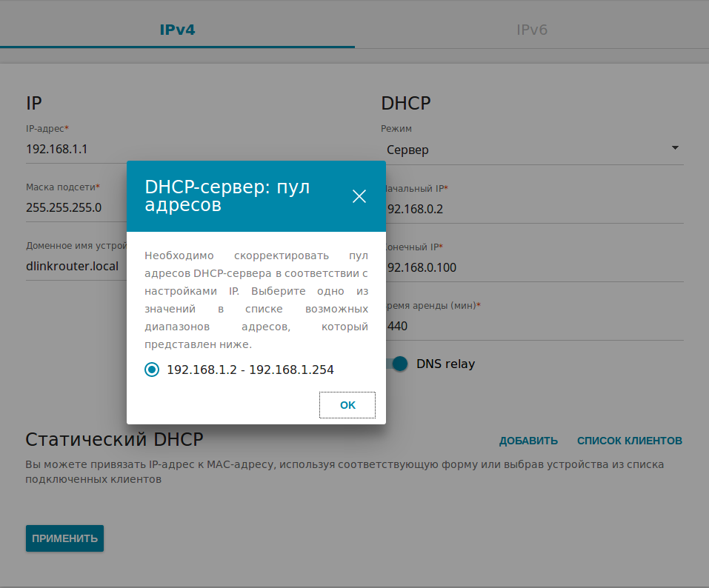Click the Время аренды field
Viewport: 709px width, 588px height.
click(x=533, y=326)
